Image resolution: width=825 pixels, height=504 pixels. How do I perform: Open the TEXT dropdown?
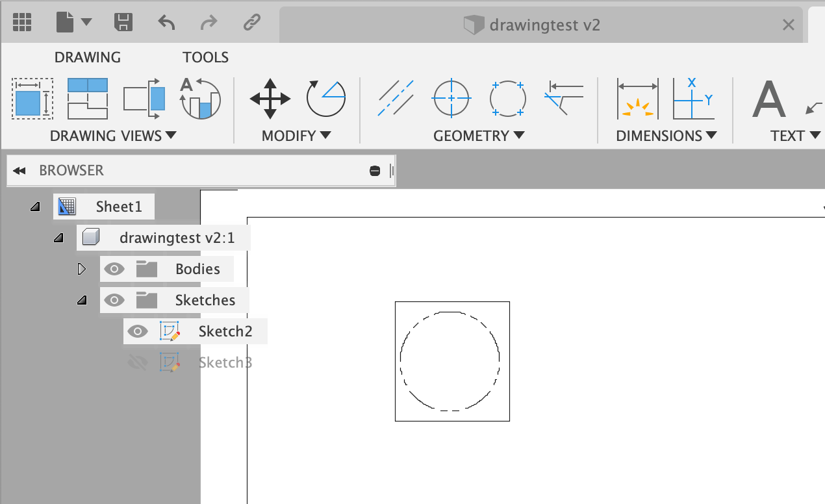796,136
